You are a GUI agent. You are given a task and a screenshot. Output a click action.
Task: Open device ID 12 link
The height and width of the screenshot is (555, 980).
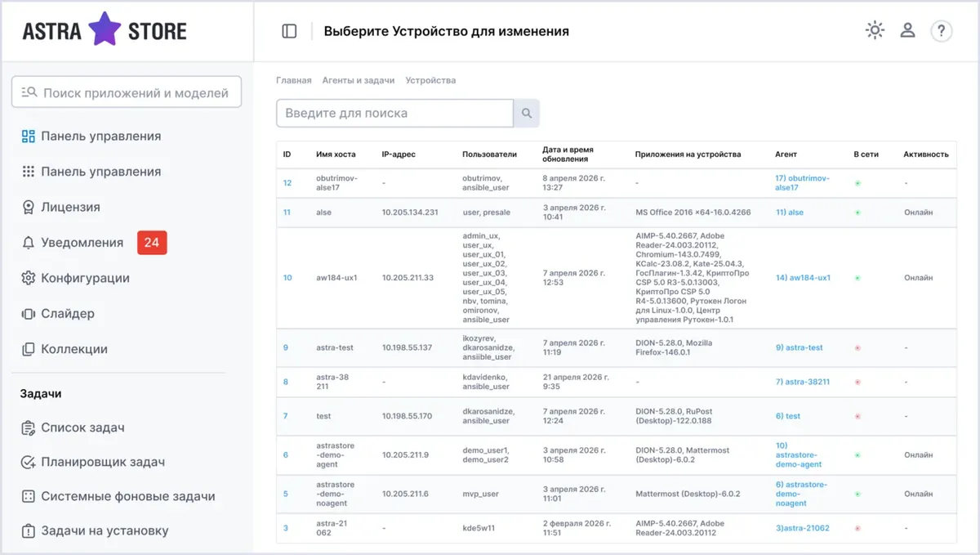click(x=287, y=182)
